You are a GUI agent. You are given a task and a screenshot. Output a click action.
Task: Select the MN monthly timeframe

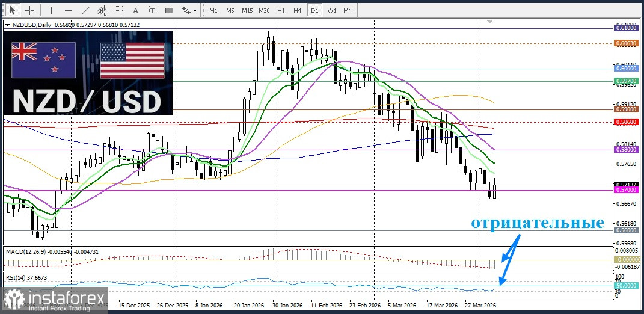pos(348,10)
